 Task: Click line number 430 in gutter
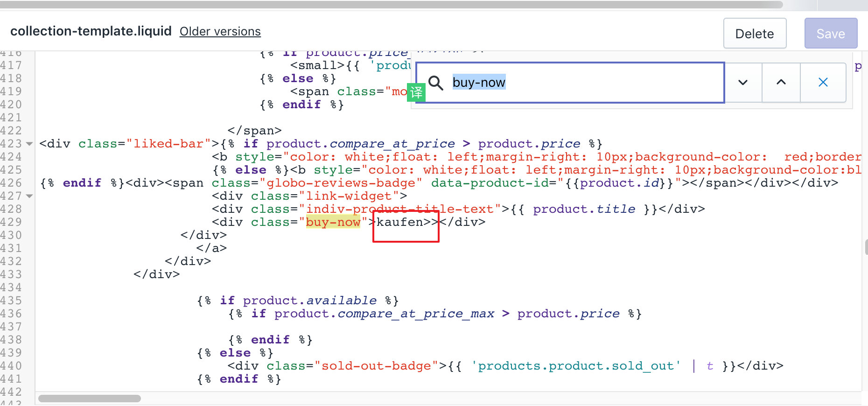(x=11, y=235)
